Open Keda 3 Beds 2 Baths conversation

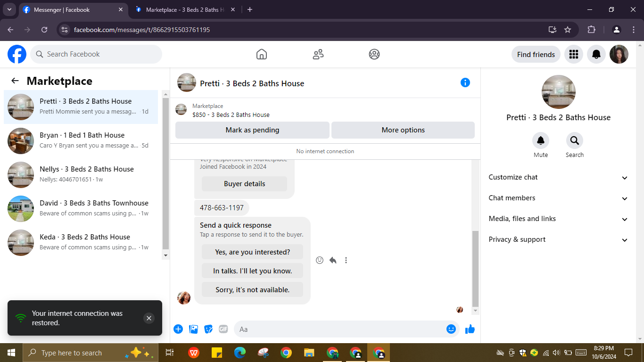point(81,243)
